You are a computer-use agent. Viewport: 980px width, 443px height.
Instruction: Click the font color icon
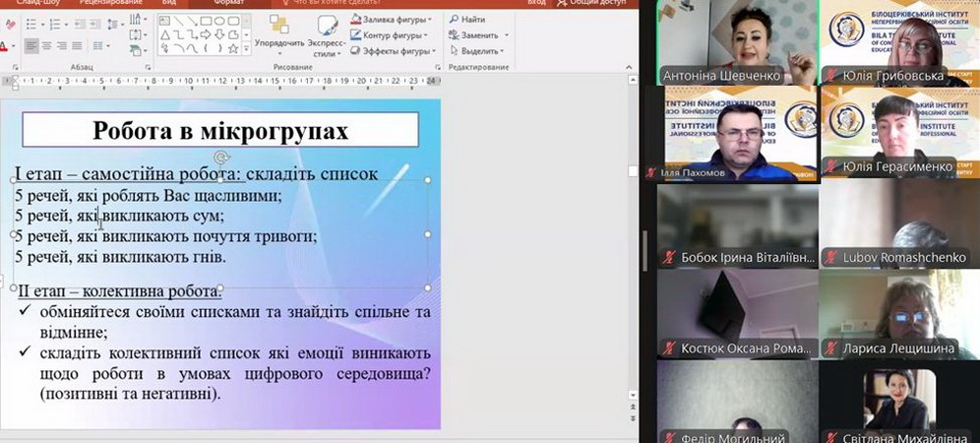(5, 46)
